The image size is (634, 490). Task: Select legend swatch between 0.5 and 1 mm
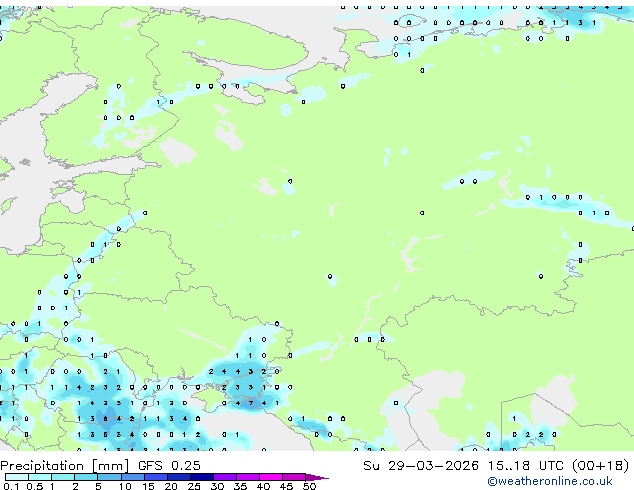(40, 477)
